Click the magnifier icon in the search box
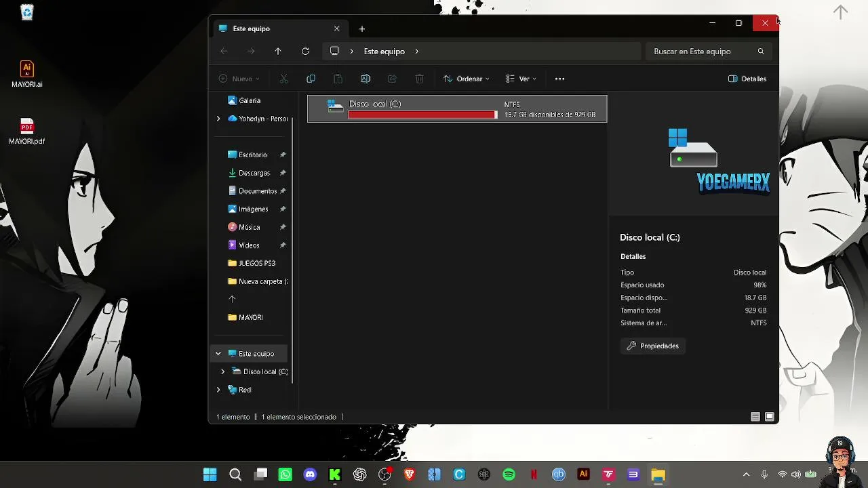 tap(761, 52)
